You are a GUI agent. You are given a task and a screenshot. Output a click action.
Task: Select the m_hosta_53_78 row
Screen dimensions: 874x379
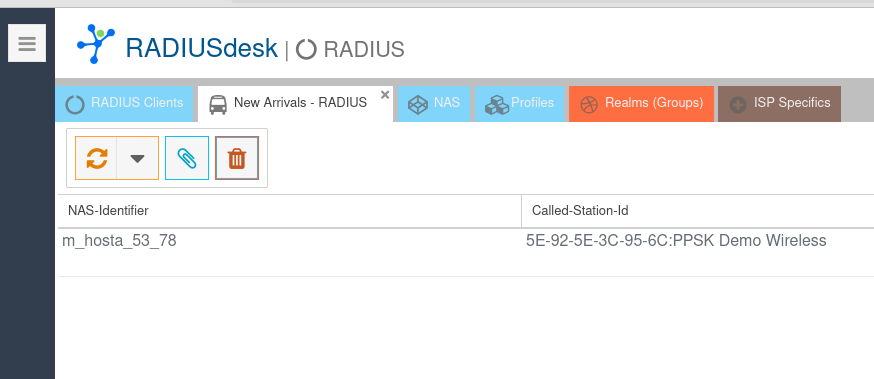point(466,252)
